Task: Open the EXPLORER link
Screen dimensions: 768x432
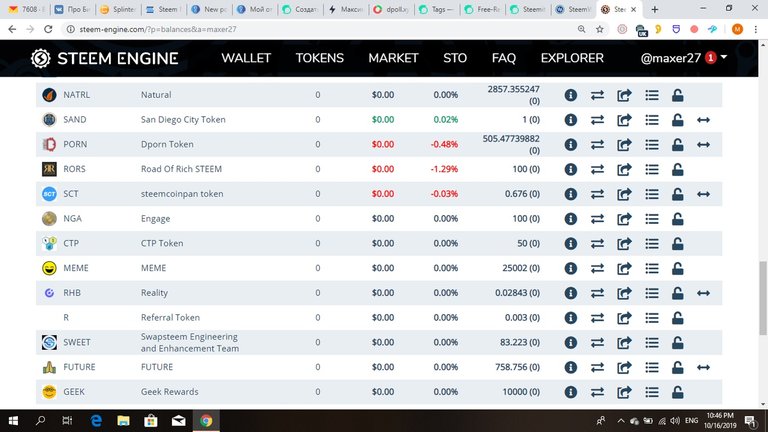Action: [572, 58]
